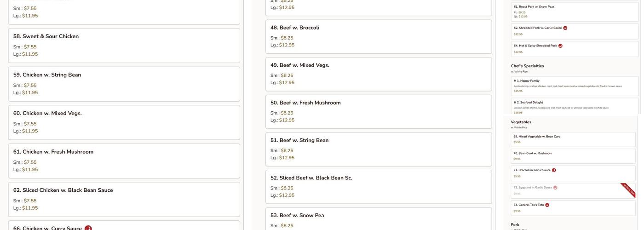Open 48. Beef w. Broccoli item

point(378,36)
